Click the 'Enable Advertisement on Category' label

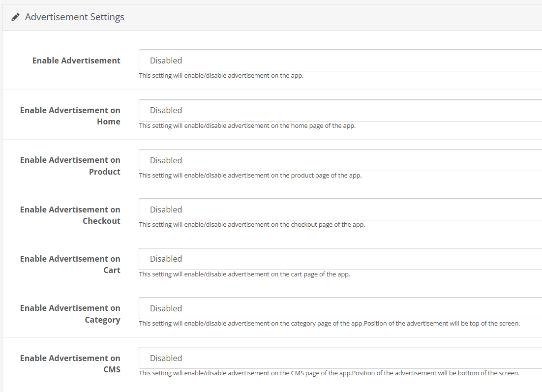[x=70, y=314]
